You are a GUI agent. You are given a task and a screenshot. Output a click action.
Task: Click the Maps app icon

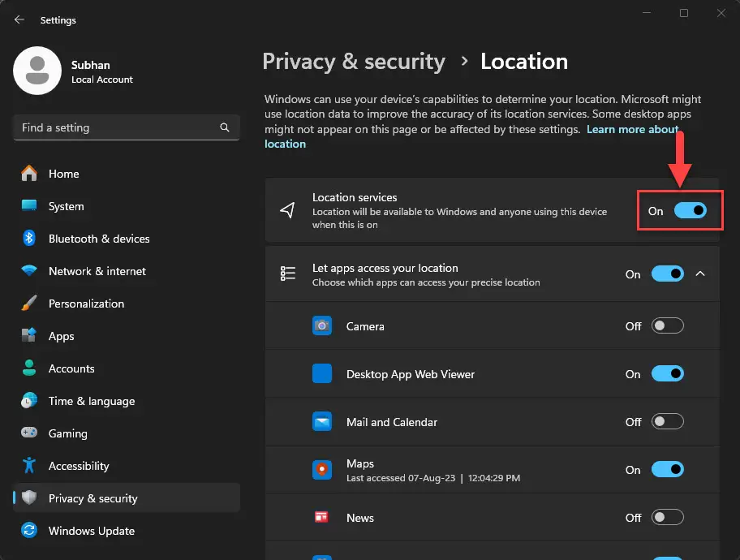(x=322, y=470)
